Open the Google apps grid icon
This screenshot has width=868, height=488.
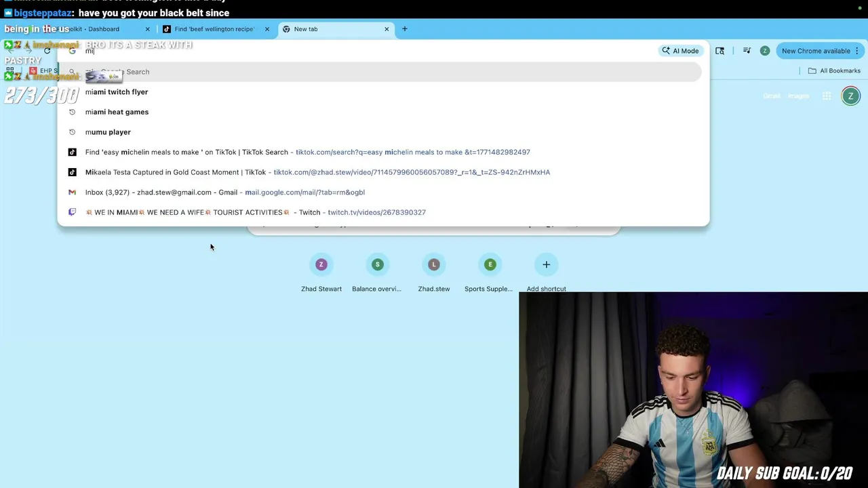(827, 96)
